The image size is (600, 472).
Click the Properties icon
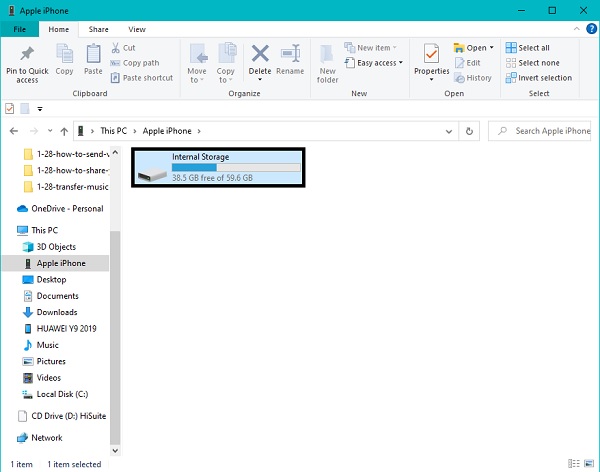pos(431,54)
